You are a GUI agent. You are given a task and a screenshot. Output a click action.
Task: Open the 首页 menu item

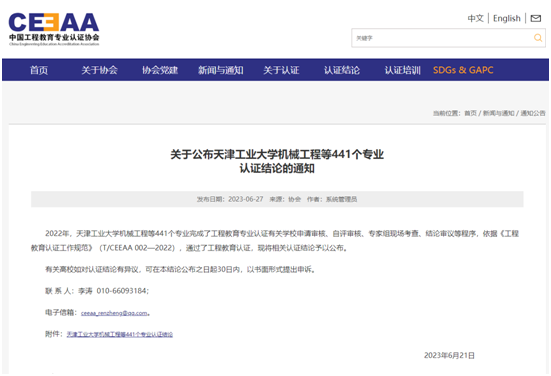pos(39,70)
